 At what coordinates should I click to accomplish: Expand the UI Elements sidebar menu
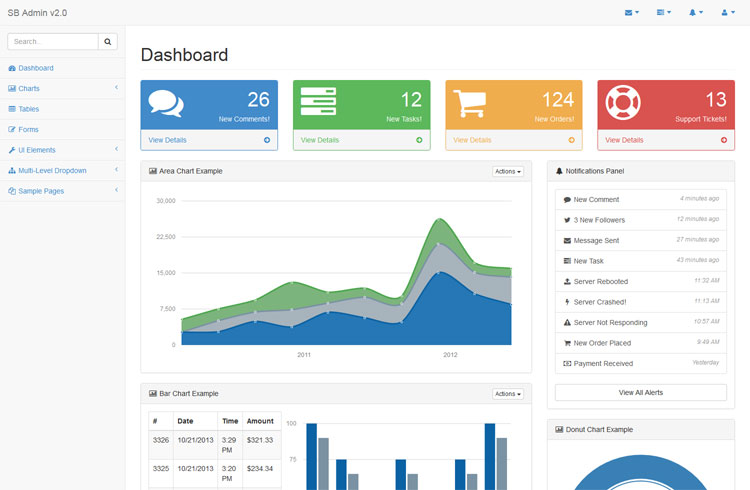click(62, 150)
